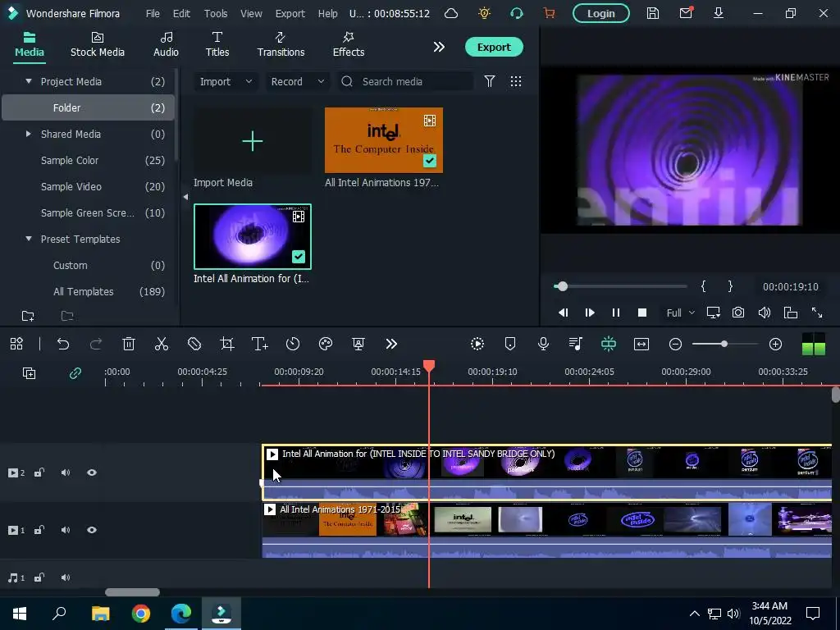Open the Full preview quality dropdown
Image resolution: width=840 pixels, height=630 pixels.
[680, 313]
